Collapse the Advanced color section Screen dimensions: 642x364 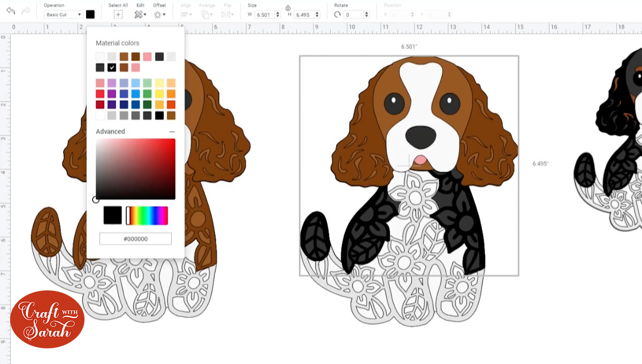click(x=172, y=131)
